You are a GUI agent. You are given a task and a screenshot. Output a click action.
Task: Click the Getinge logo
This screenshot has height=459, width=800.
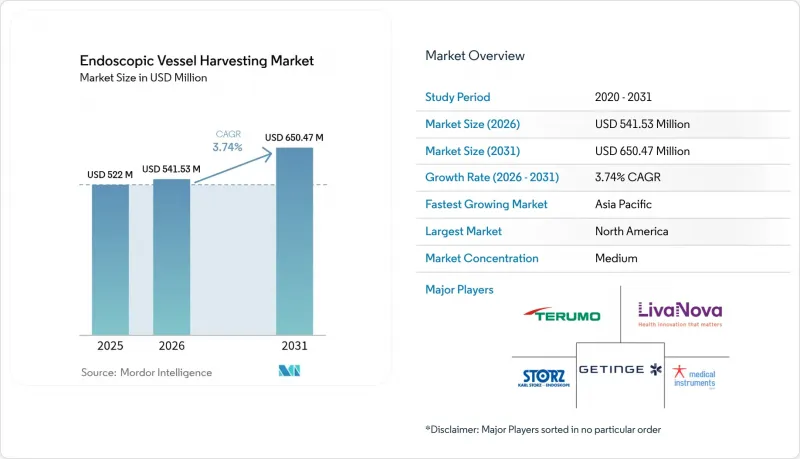pyautogui.click(x=620, y=369)
